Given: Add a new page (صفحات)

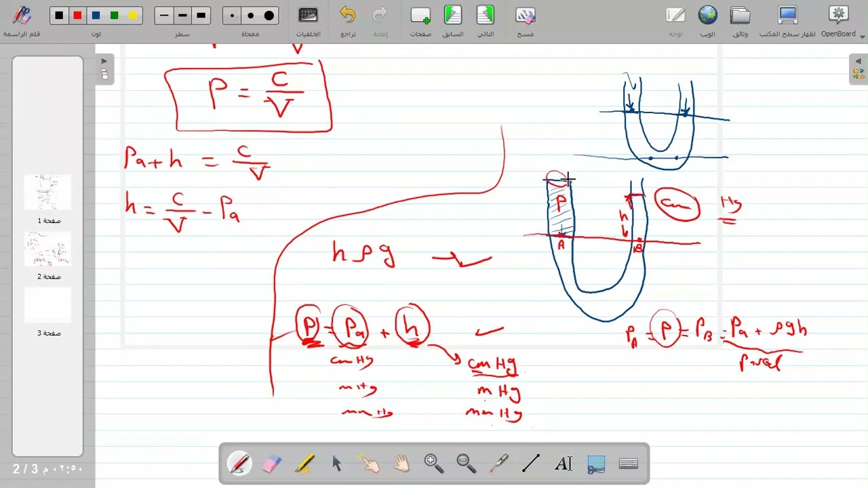Looking at the screenshot, I should click(x=420, y=16).
